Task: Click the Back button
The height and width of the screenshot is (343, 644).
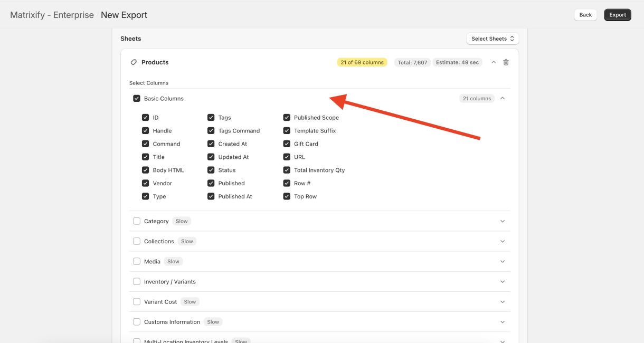Action: point(585,14)
